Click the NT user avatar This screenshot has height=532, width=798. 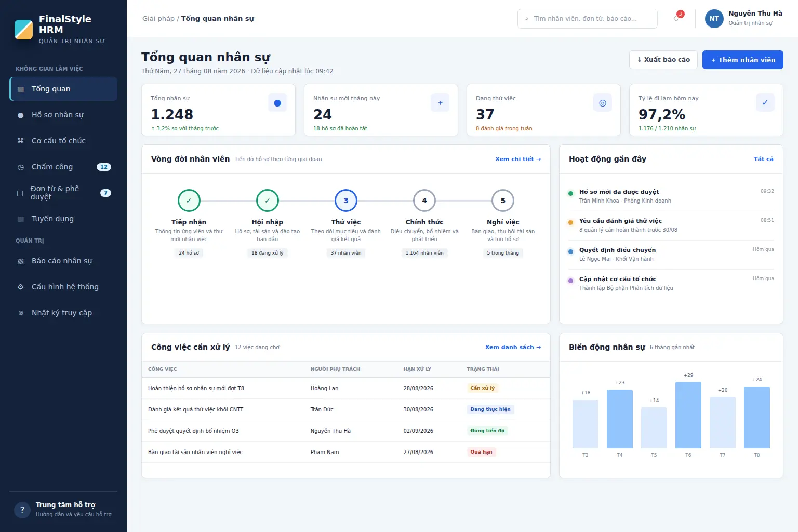714,19
